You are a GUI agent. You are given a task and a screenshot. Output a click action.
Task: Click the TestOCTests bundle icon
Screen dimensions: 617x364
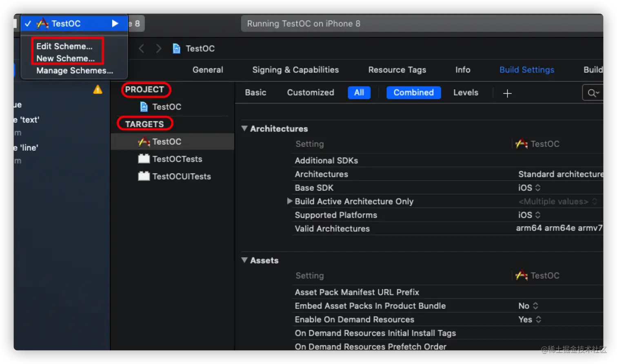coord(144,159)
